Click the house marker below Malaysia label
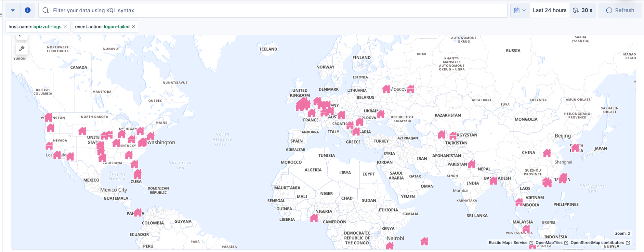644x252 pixels. tap(526, 229)
